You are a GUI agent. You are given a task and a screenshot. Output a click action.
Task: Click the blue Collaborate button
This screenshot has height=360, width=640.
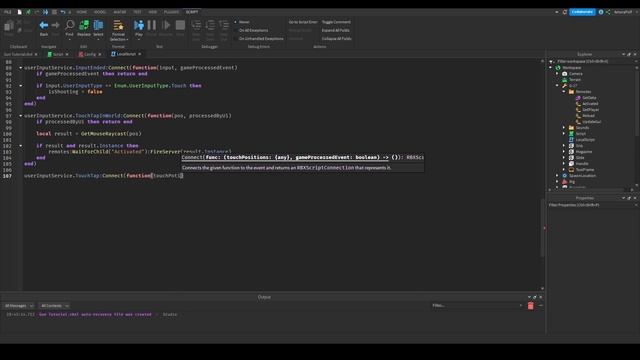(582, 12)
